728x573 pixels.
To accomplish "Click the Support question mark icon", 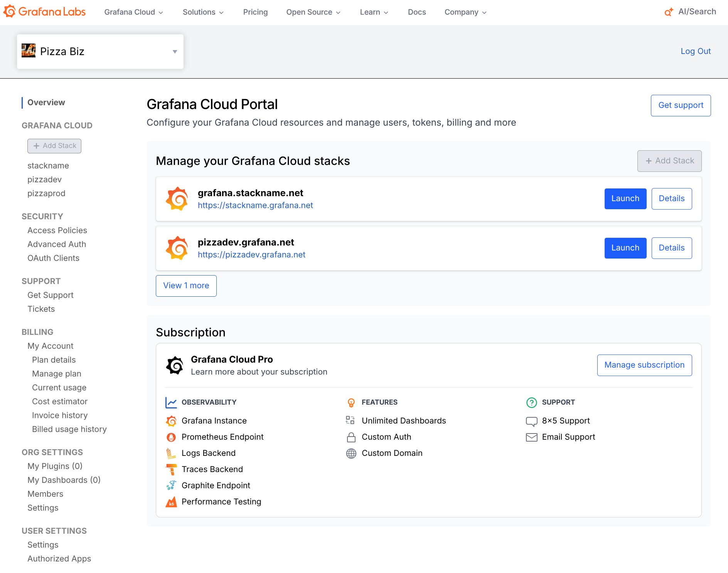I will pyautogui.click(x=531, y=402).
